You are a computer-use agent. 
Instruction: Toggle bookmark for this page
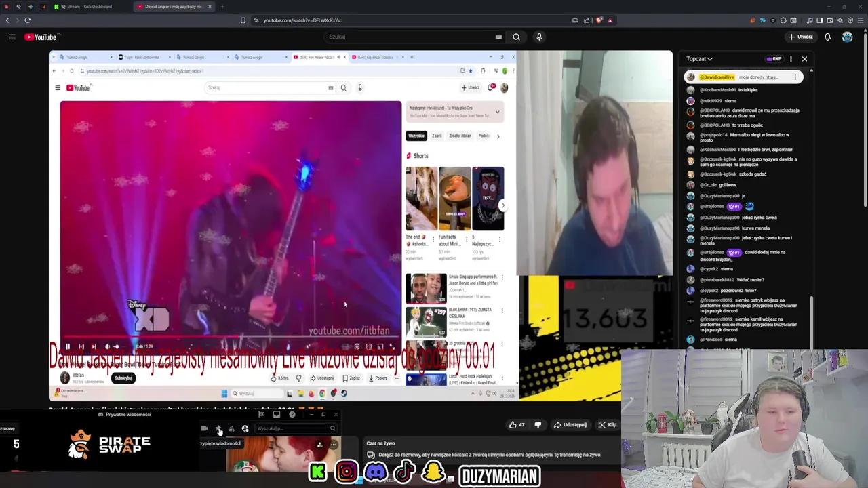pos(243,20)
